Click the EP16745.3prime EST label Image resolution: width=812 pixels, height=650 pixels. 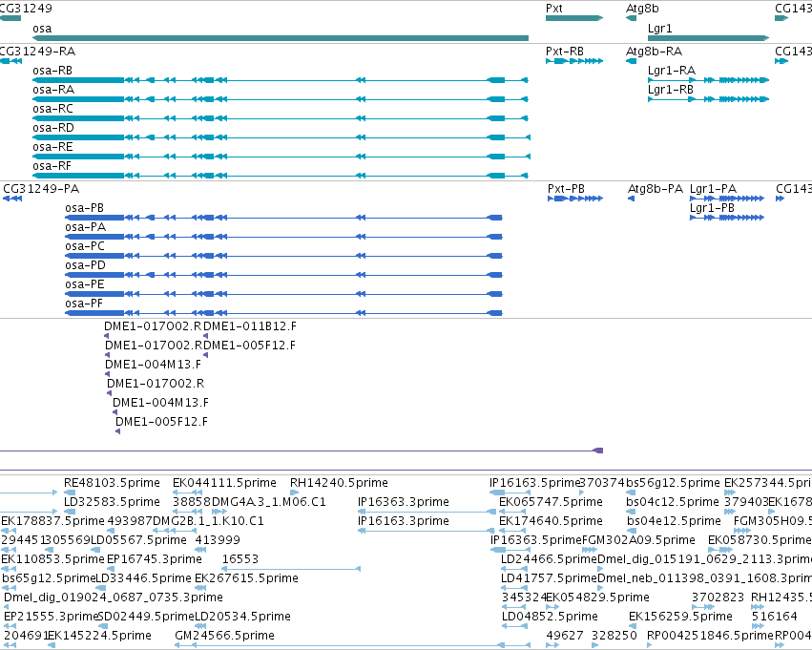coord(155,560)
